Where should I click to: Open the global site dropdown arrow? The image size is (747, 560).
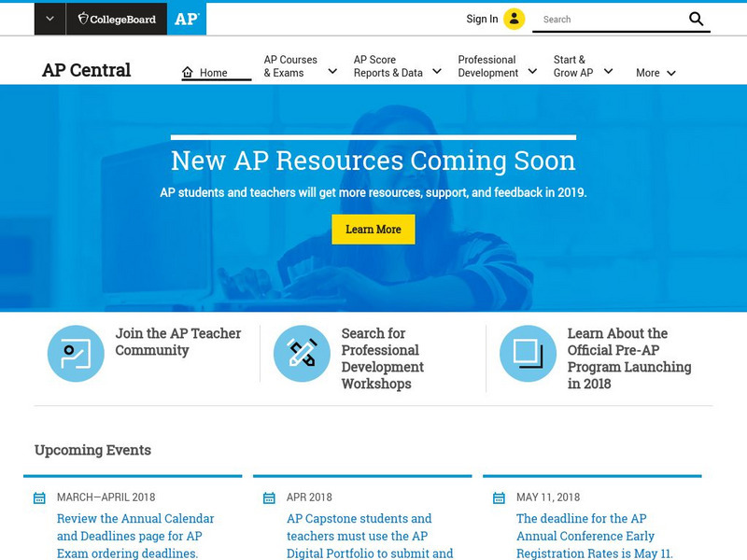(50, 19)
